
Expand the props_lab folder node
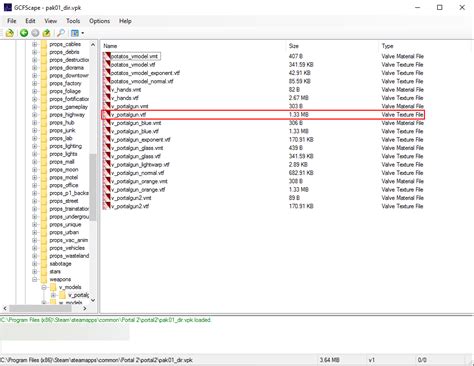pos(35,138)
